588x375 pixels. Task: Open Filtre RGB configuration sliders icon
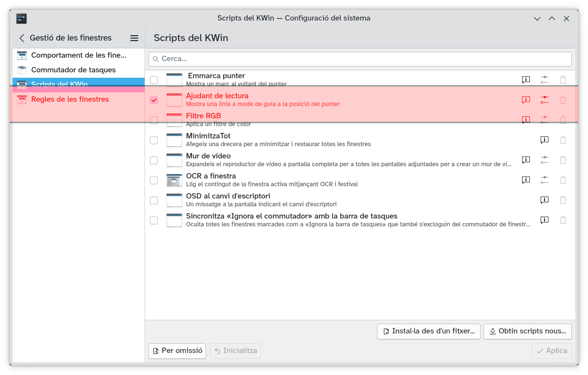pos(545,120)
